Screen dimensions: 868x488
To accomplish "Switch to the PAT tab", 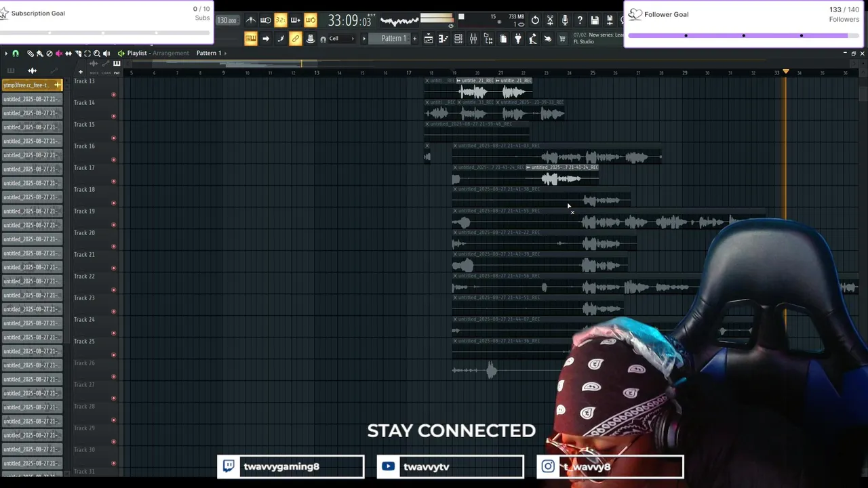I will pos(117,73).
